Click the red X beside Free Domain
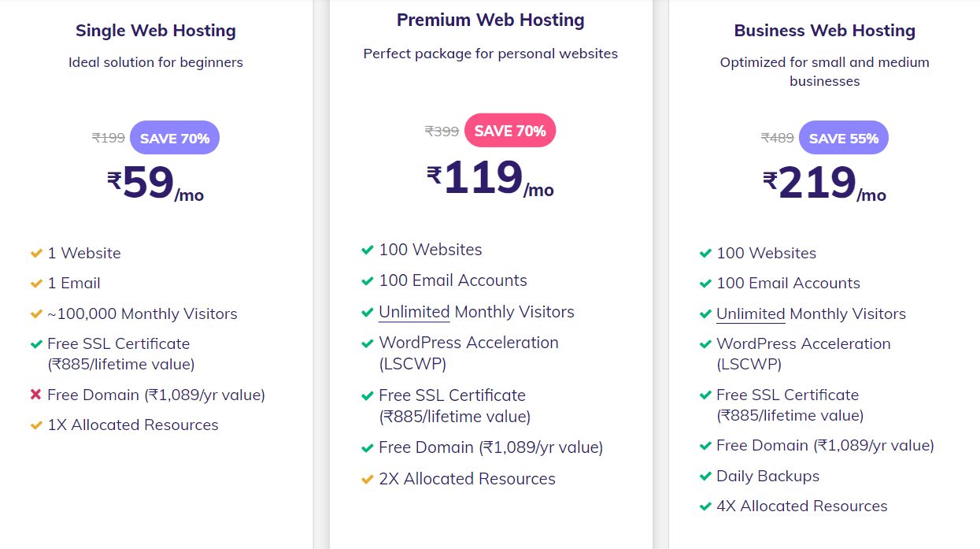This screenshot has height=549, width=980. pos(36,395)
